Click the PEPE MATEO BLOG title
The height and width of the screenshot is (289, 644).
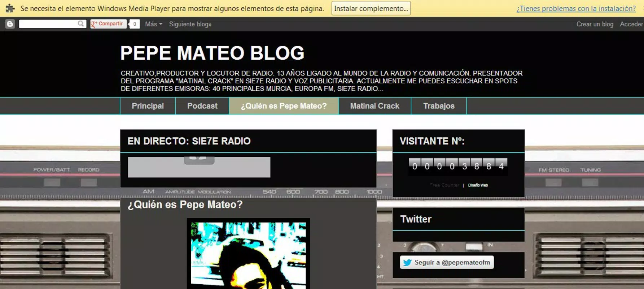pos(212,53)
